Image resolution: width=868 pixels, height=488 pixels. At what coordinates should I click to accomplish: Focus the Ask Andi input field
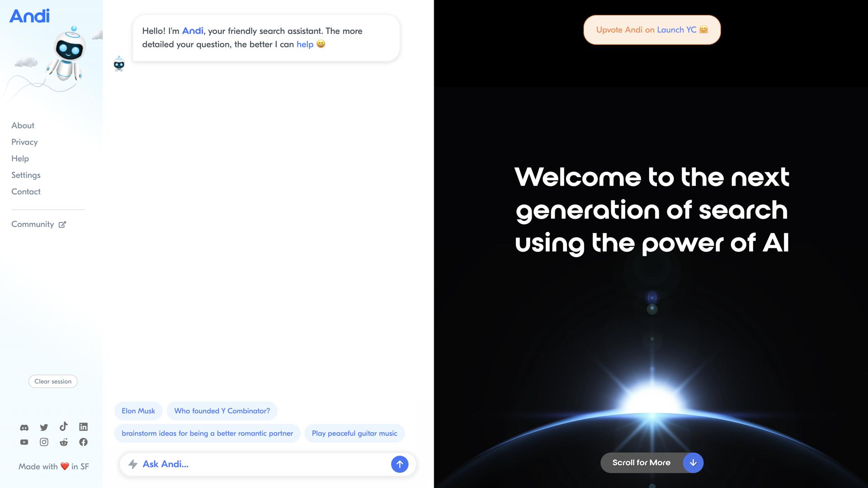coord(262,464)
